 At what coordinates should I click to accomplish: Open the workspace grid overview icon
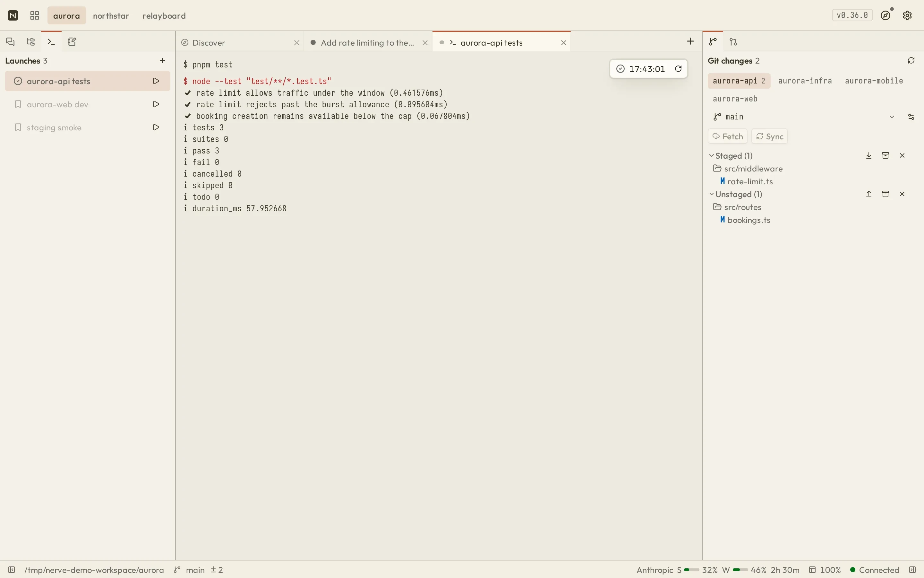tap(35, 16)
